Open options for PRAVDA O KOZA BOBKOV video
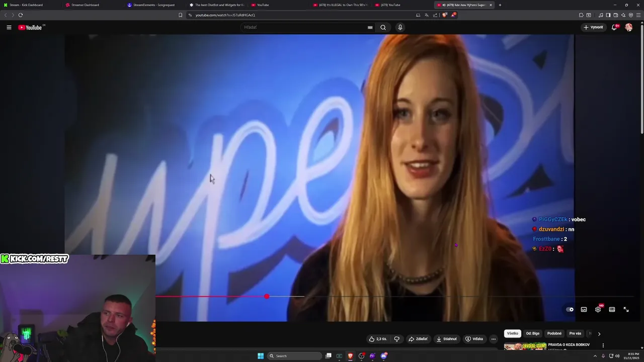 [x=603, y=345]
